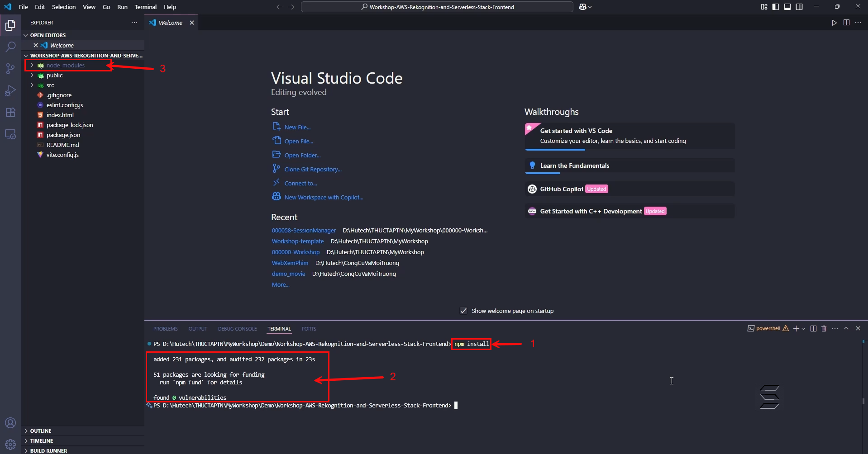This screenshot has width=868, height=454.
Task: Close Welcome in Open Editors list
Action: [x=36, y=45]
